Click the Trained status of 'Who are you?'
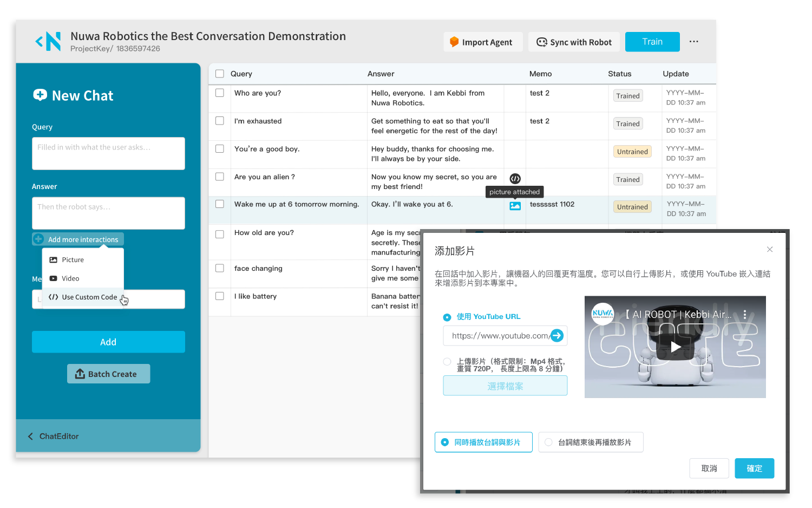The image size is (812, 508). pyautogui.click(x=628, y=96)
